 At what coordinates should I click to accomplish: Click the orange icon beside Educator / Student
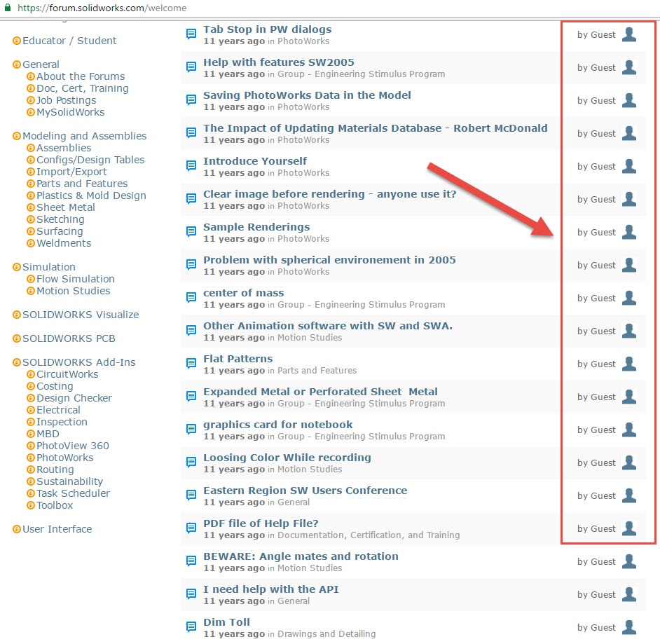click(x=17, y=41)
